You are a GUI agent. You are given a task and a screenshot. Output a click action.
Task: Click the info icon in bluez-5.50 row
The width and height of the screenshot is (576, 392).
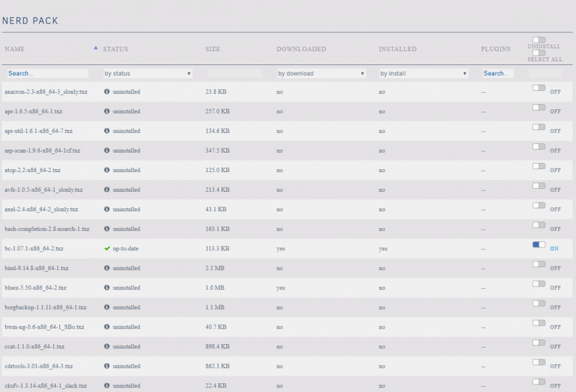click(x=107, y=287)
